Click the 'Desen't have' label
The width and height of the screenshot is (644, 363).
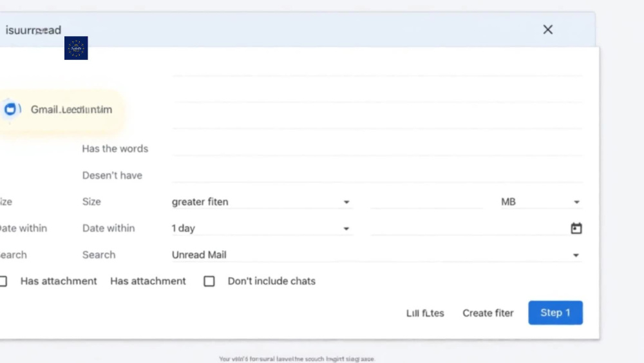[112, 175]
